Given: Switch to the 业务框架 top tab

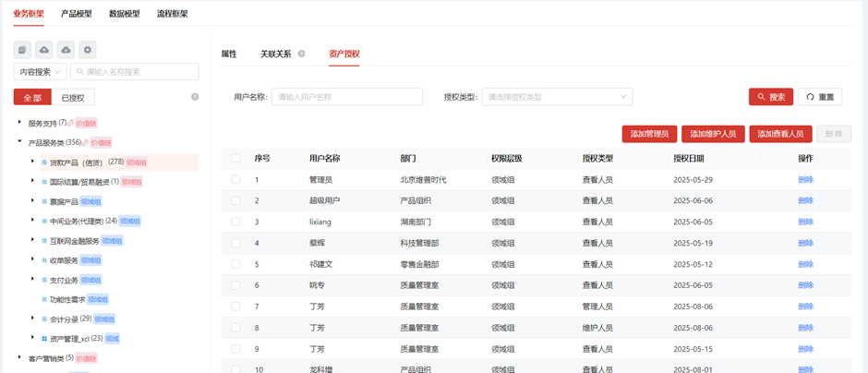Looking at the screenshot, I should pos(29,14).
